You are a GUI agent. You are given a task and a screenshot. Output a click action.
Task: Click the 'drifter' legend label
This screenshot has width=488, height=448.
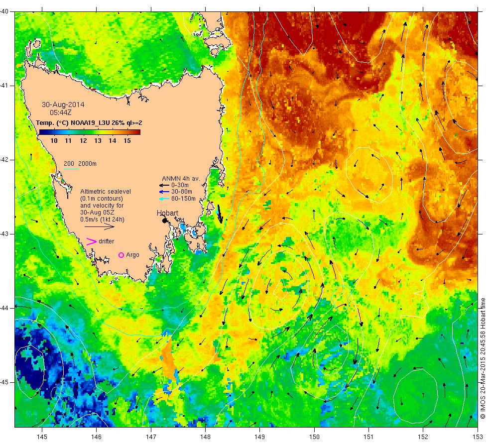point(107,241)
